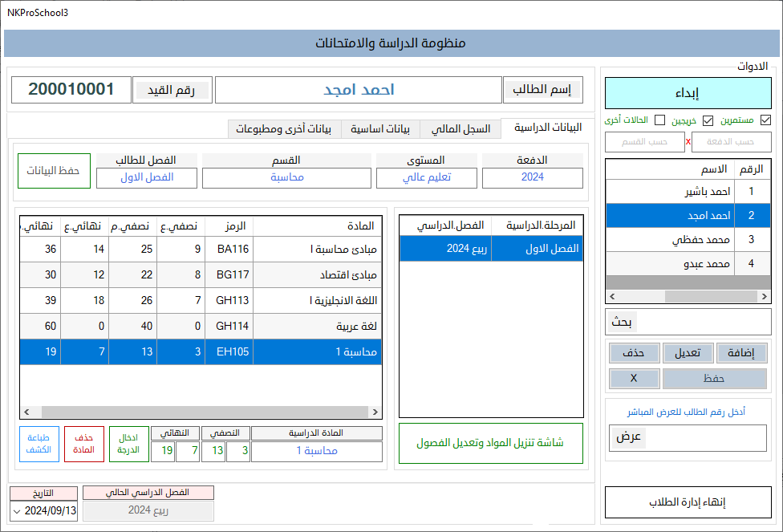
Task: Click student list horizontal scrollbar thumb
Action: [x=711, y=296]
